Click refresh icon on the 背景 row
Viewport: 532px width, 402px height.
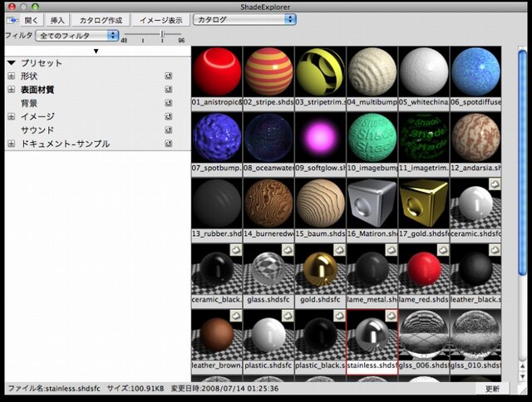tap(168, 103)
